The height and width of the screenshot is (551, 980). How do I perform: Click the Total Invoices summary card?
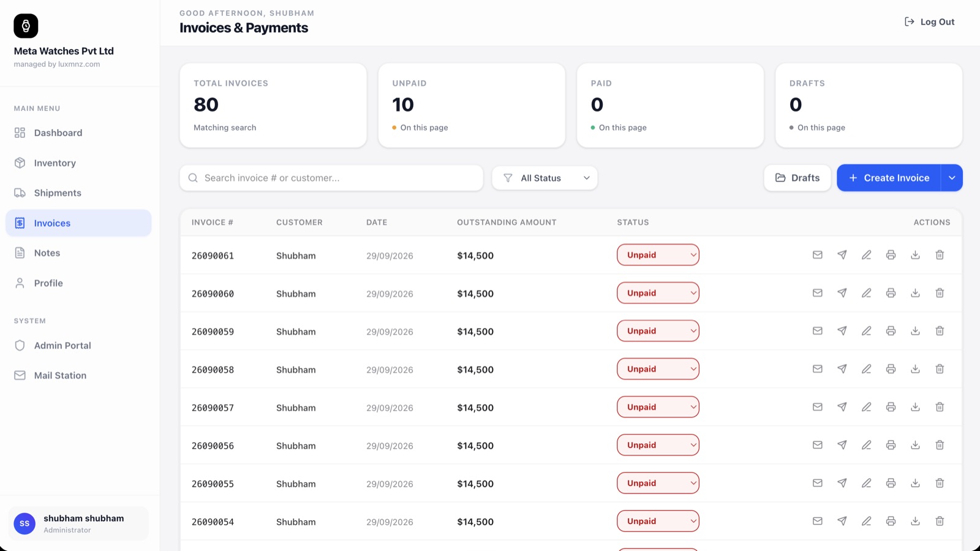273,105
